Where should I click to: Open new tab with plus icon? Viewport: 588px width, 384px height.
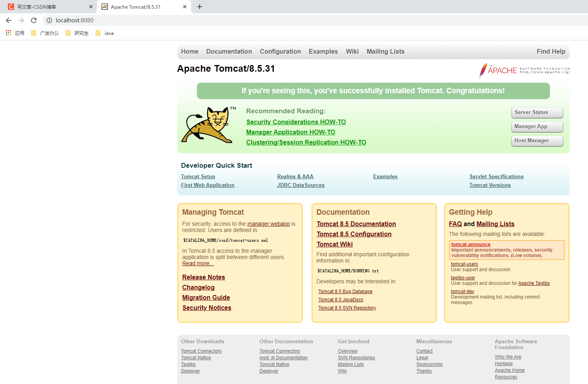[200, 7]
